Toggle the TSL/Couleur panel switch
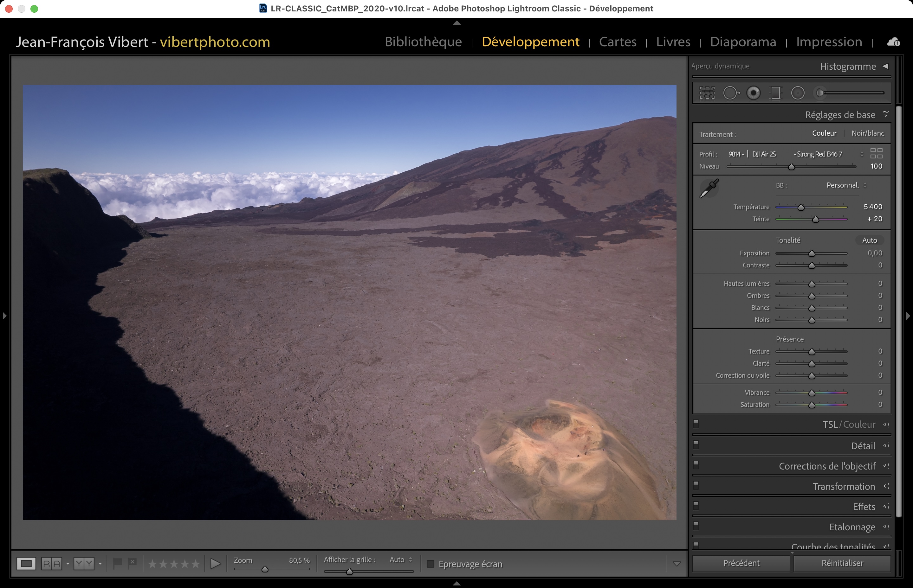The width and height of the screenshot is (913, 588). point(696,424)
